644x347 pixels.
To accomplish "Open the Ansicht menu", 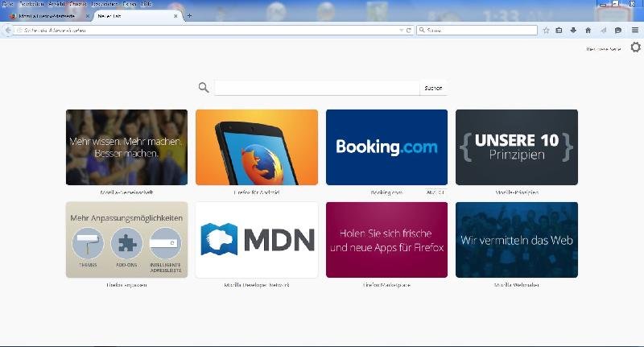I will [56, 4].
